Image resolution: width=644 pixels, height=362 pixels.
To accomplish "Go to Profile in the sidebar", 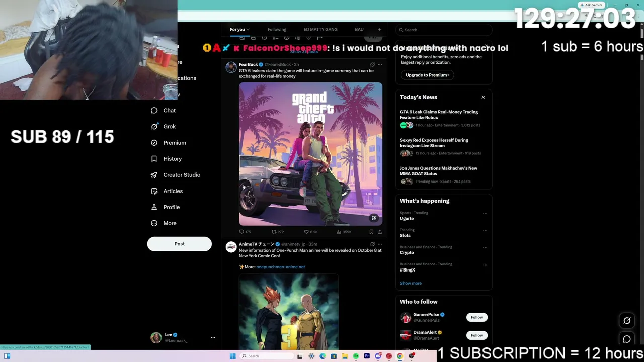I will [165, 207].
